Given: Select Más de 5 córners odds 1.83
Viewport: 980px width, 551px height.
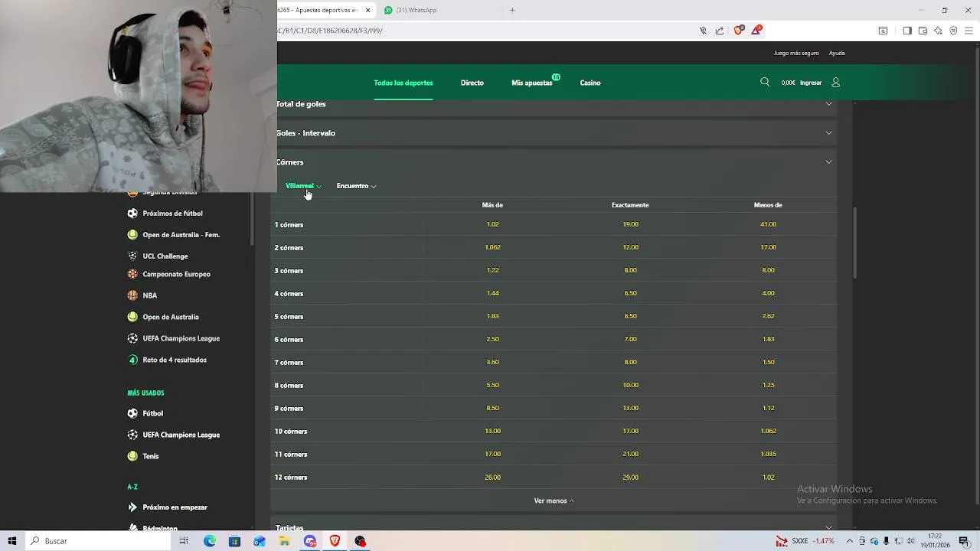Looking at the screenshot, I should 492,316.
